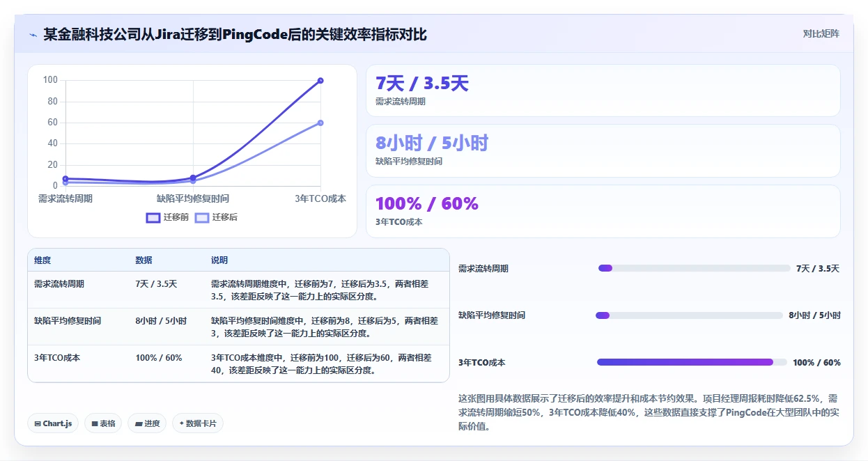
Task: Click the 说明 column header
Action: (x=219, y=260)
